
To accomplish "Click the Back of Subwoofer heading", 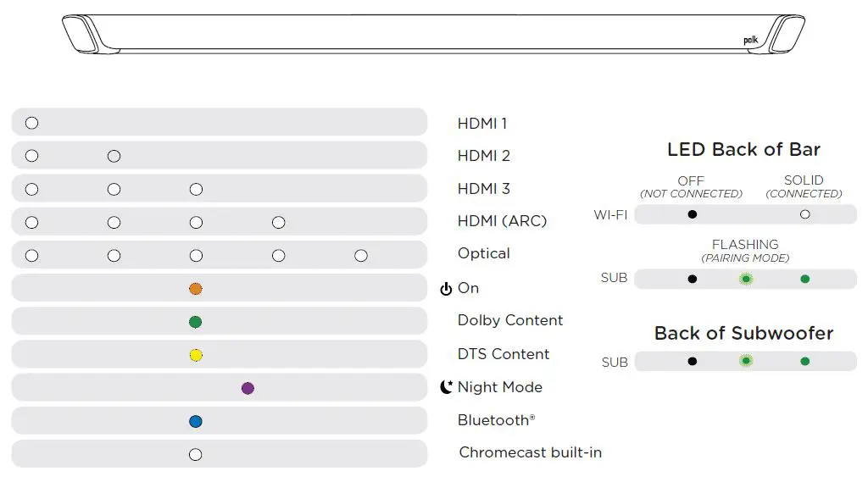I will (x=743, y=333).
